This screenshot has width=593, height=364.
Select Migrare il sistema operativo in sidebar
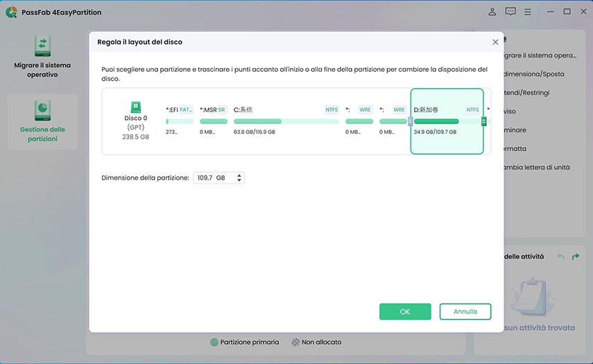(42, 58)
